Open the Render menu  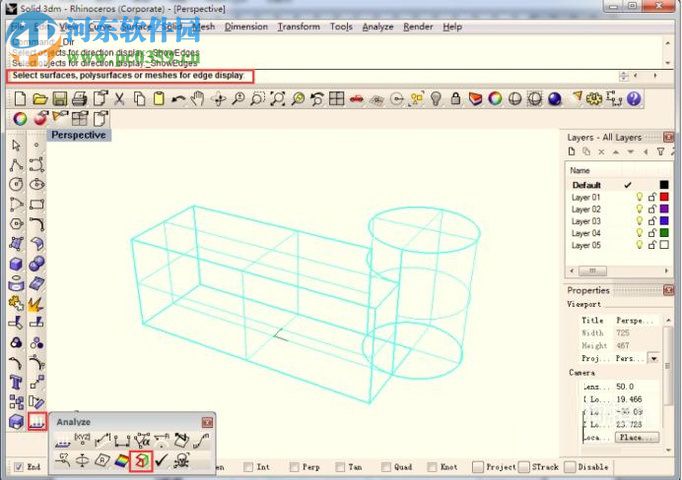click(418, 27)
